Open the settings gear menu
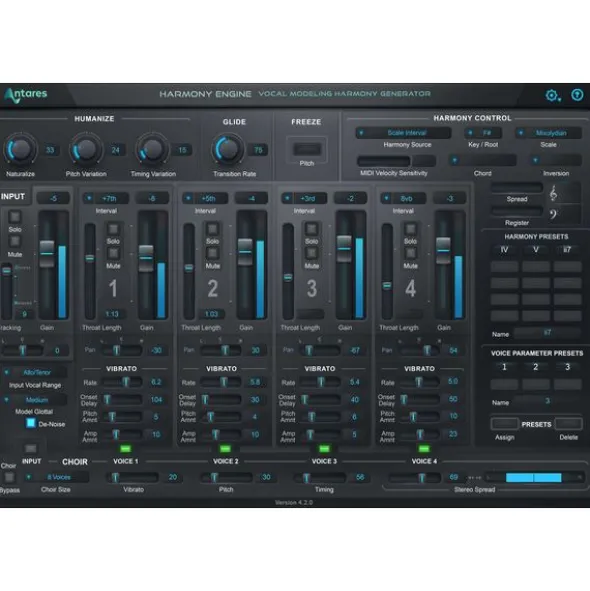 [x=553, y=95]
